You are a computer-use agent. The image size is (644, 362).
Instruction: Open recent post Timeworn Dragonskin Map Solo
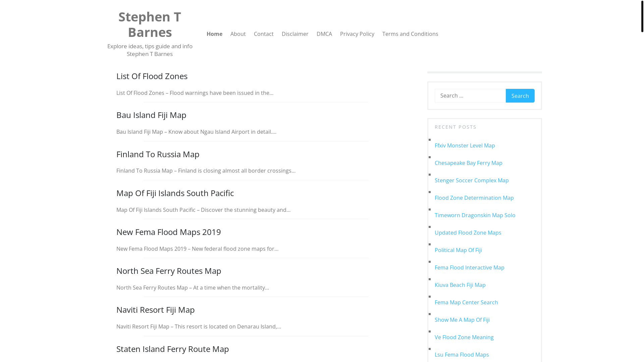pyautogui.click(x=475, y=215)
